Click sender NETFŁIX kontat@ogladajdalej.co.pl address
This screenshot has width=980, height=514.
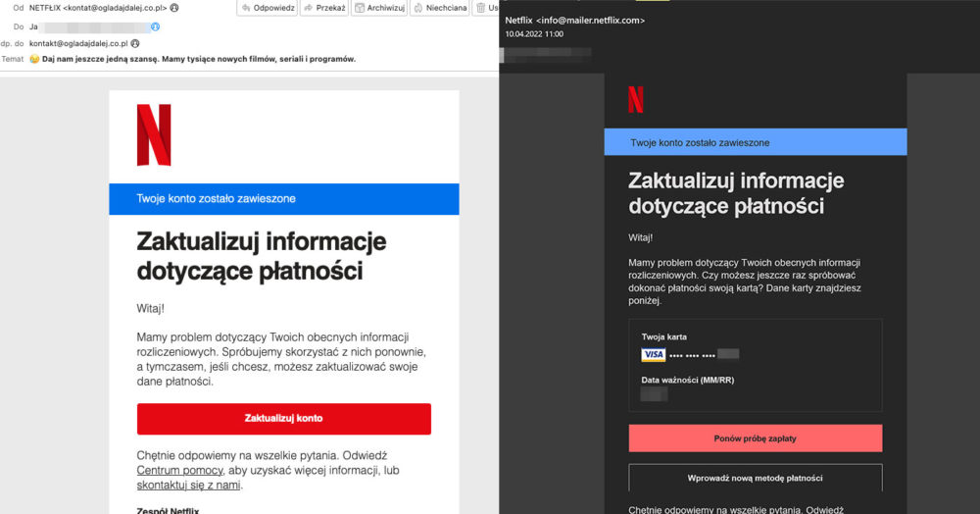coord(98,8)
